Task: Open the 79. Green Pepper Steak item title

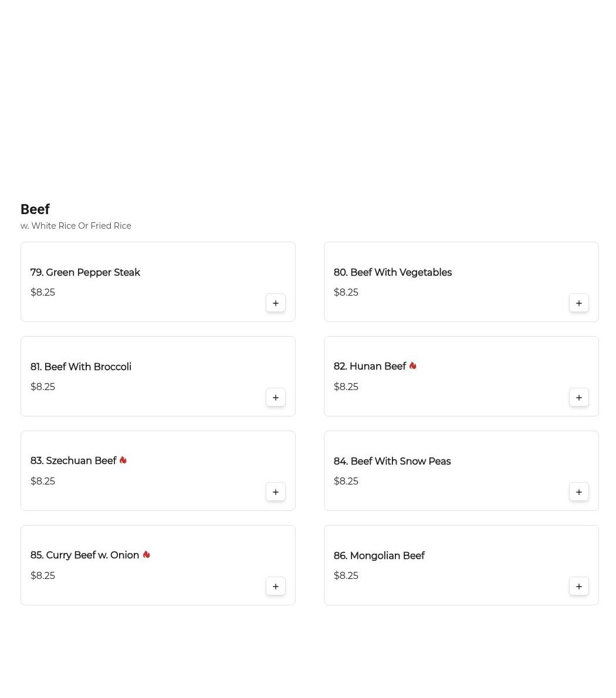Action: pyautogui.click(x=85, y=272)
